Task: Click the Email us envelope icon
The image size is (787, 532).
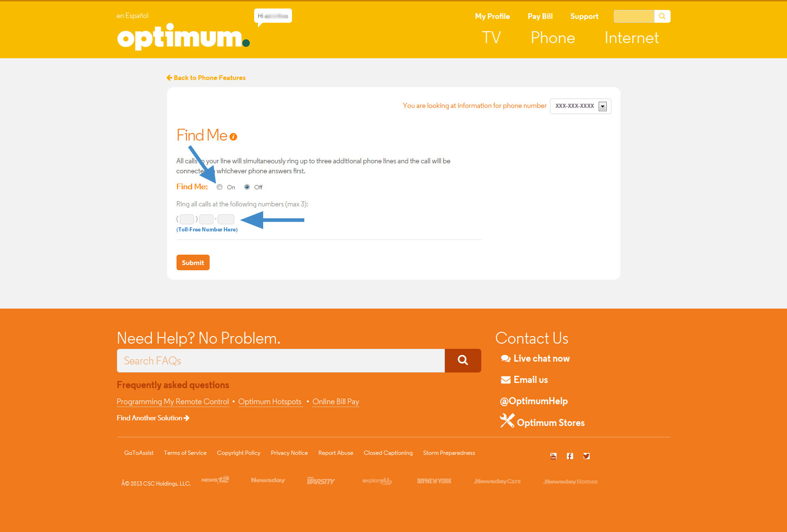Action: (x=505, y=380)
